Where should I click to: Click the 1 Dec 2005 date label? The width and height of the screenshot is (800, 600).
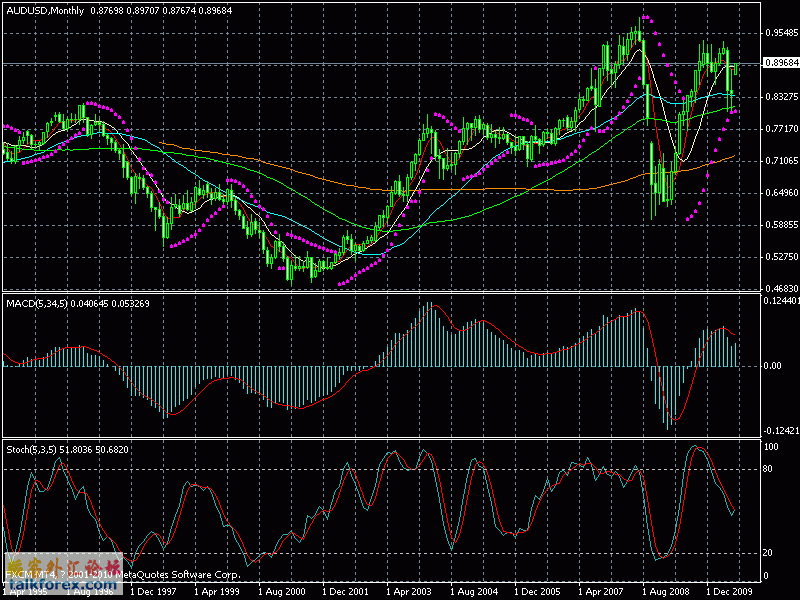pyautogui.click(x=537, y=592)
